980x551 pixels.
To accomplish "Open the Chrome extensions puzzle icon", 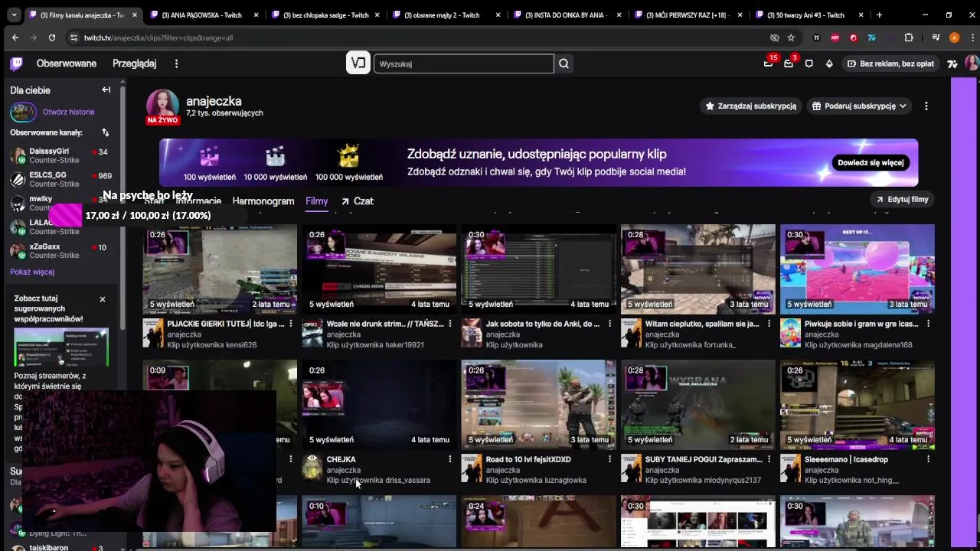I will 909,37.
